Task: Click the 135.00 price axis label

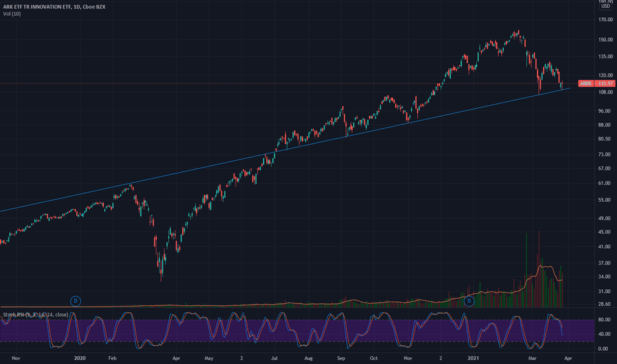Action: click(606, 56)
